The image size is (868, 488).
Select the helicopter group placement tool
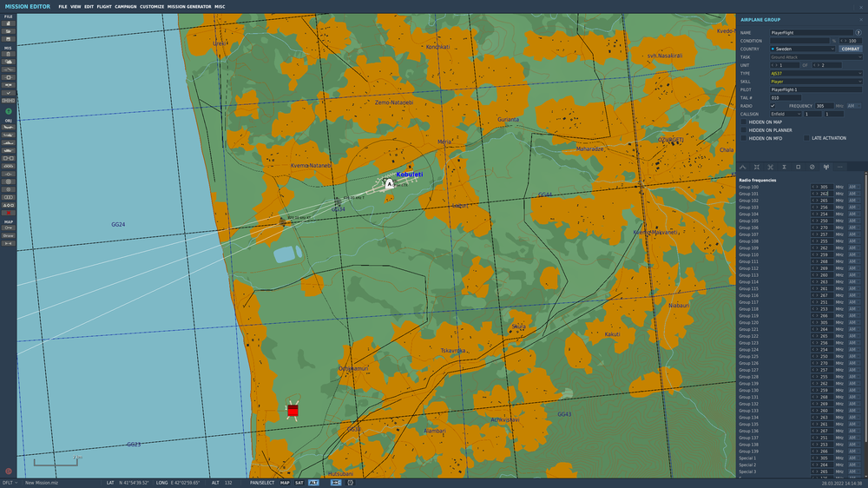9,135
